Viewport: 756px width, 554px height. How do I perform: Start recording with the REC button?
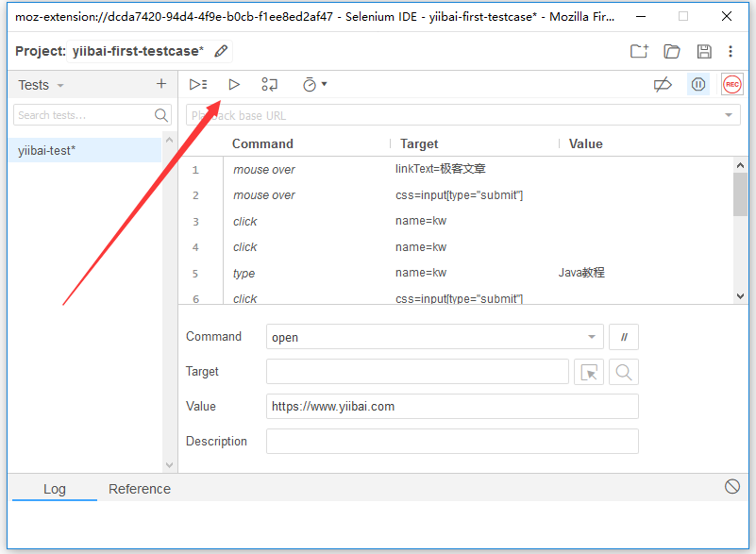732,85
